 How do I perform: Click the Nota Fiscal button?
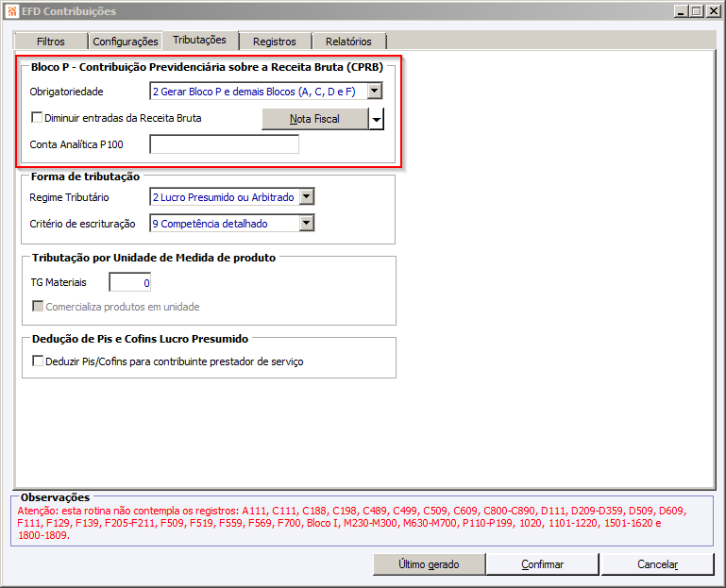pos(314,119)
